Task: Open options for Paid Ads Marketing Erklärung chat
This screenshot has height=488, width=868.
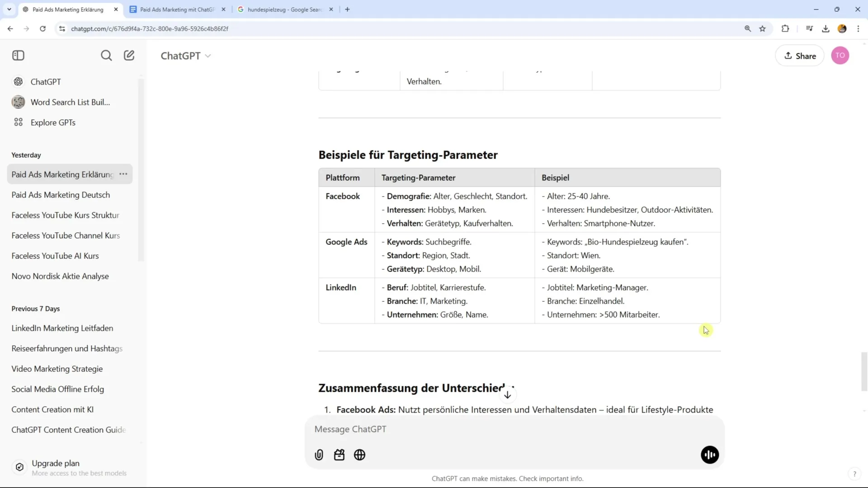Action: (x=123, y=174)
